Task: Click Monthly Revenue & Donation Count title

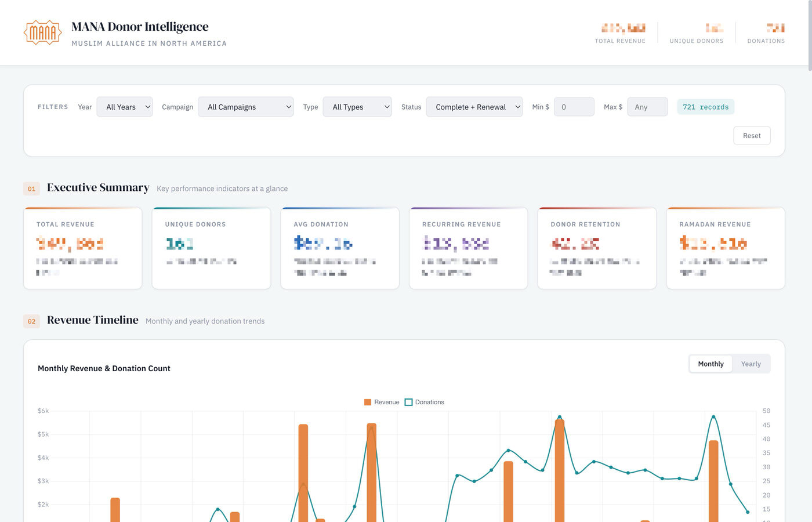Action: coord(104,368)
